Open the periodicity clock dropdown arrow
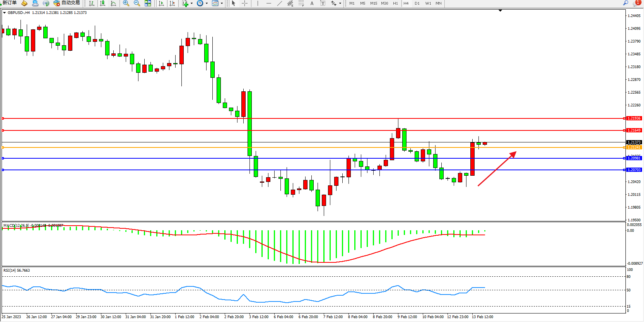The image size is (644, 322). [x=207, y=3]
